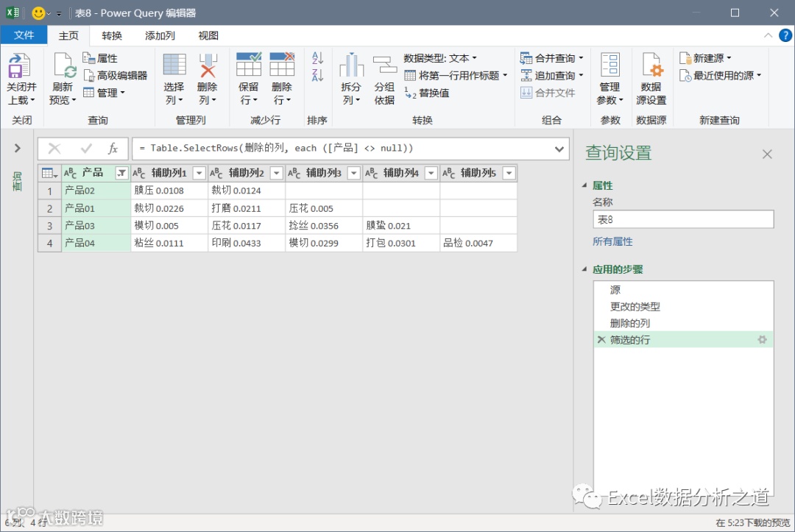The width and height of the screenshot is (795, 532).
Task: Open the Manage (管理) dropdown in Query group
Action: click(x=104, y=93)
